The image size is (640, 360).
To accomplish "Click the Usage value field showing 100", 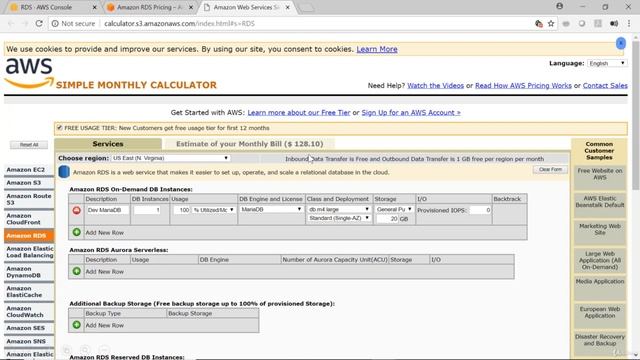I will tap(182, 210).
